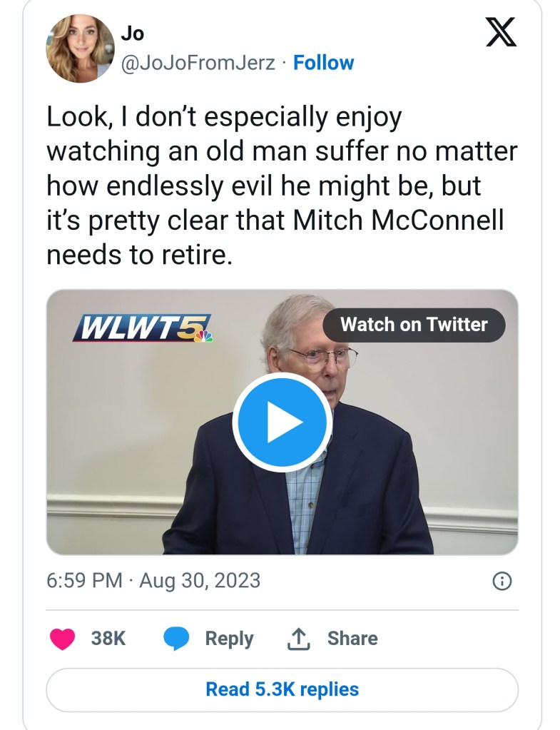Click the NBC peacock logo in the video
The image size is (560, 730).
click(205, 334)
